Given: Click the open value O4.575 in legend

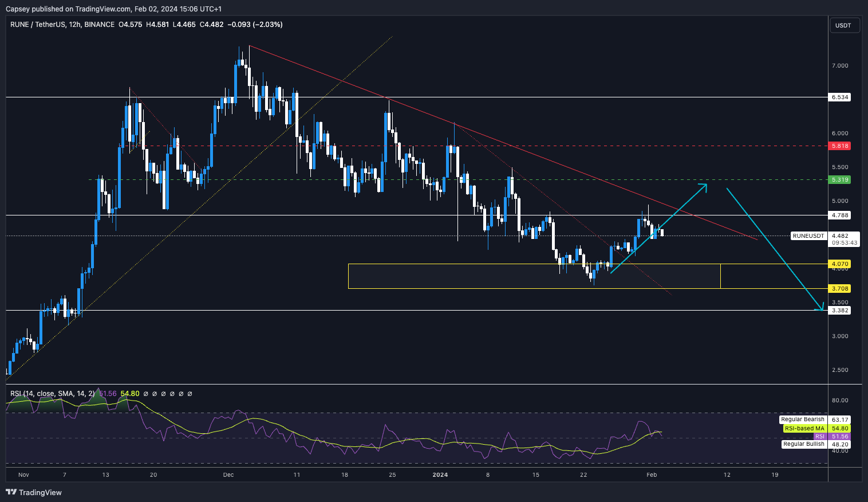Looking at the screenshot, I should [131, 24].
